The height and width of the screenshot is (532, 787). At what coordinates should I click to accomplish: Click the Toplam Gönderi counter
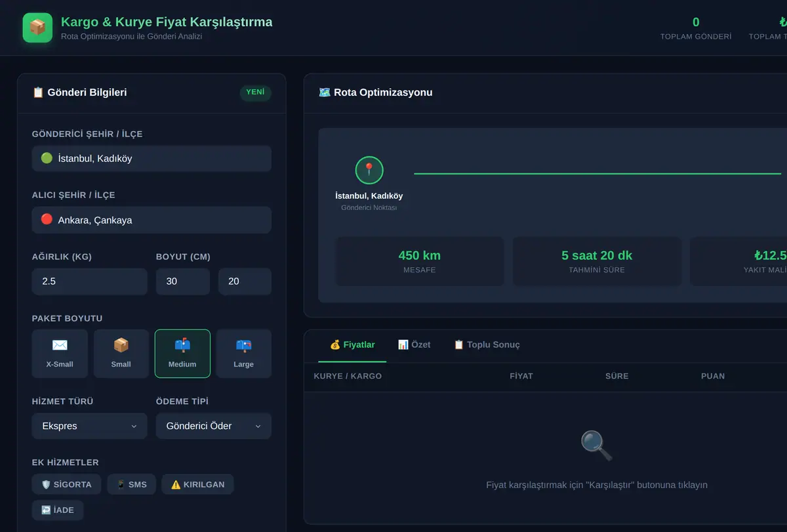pyautogui.click(x=696, y=29)
